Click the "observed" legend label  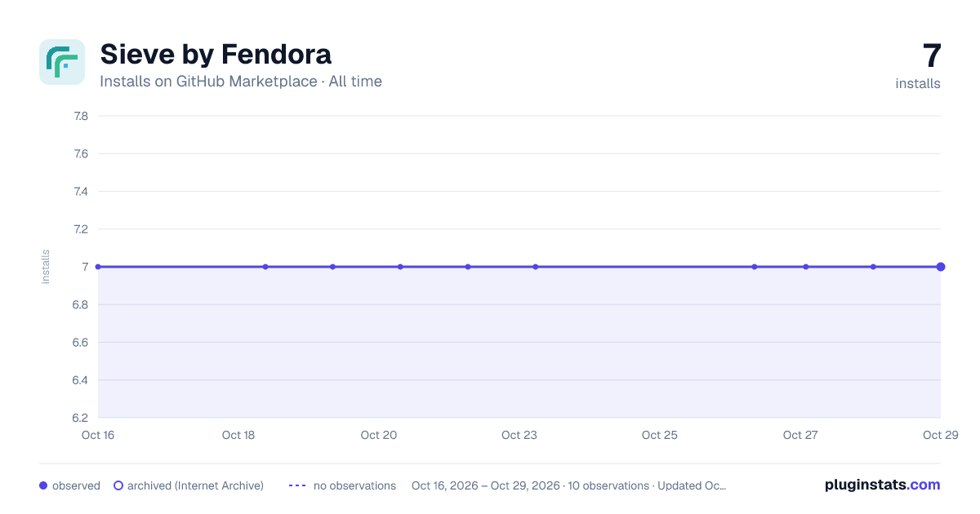pyautogui.click(x=76, y=485)
